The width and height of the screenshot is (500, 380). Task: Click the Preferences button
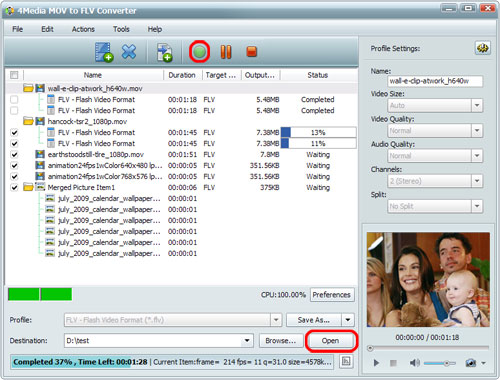coord(332,295)
